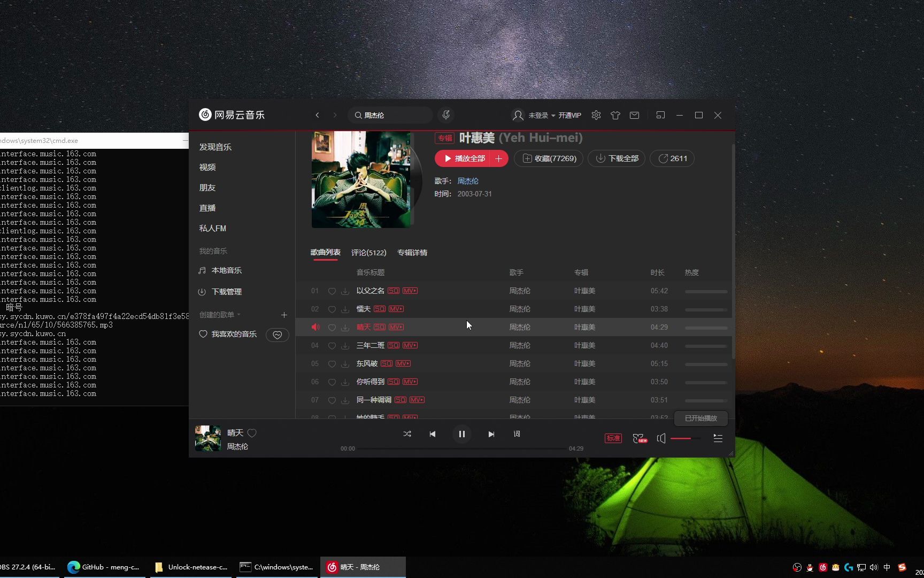
Task: Click the user avatar icon next to 未登录
Action: (x=518, y=115)
